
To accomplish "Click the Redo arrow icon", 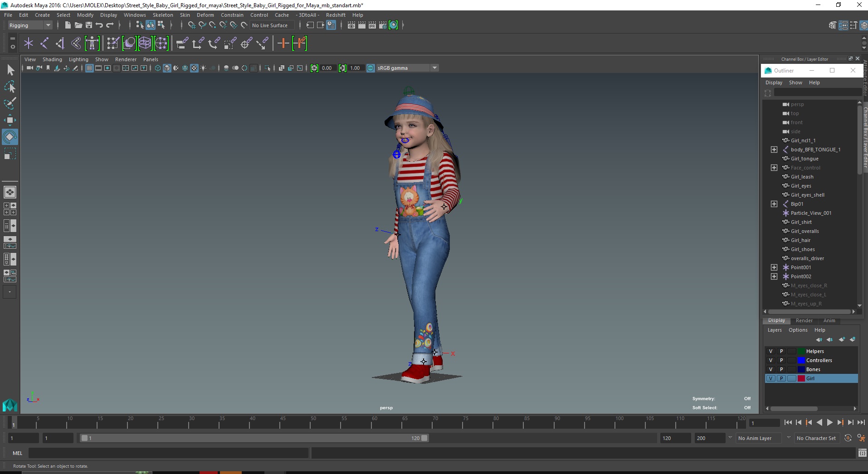I will point(110,25).
